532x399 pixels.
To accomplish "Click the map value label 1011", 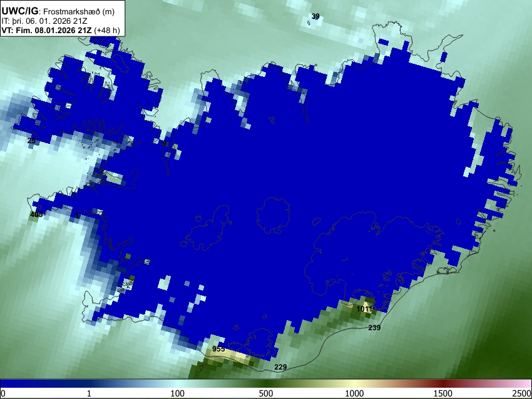I will 364,309.
